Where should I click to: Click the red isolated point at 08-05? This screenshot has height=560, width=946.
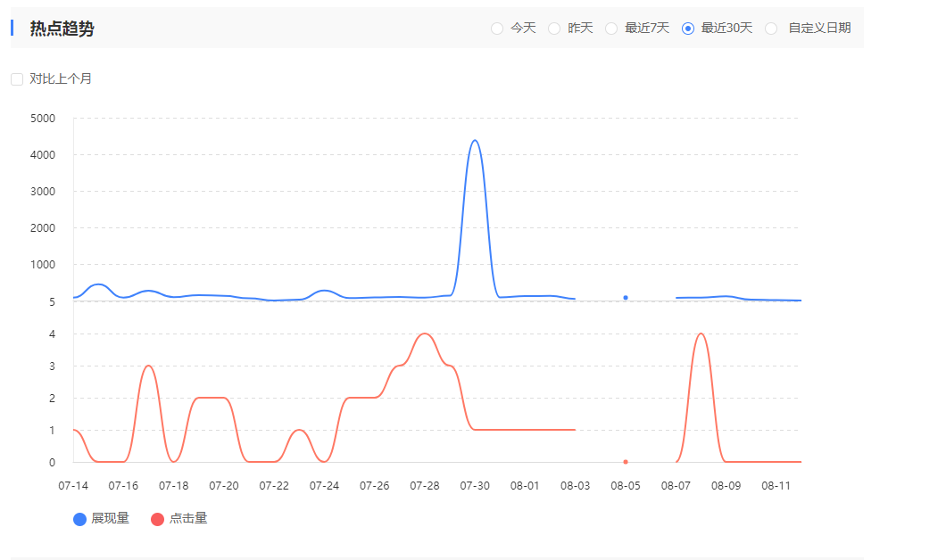click(626, 462)
